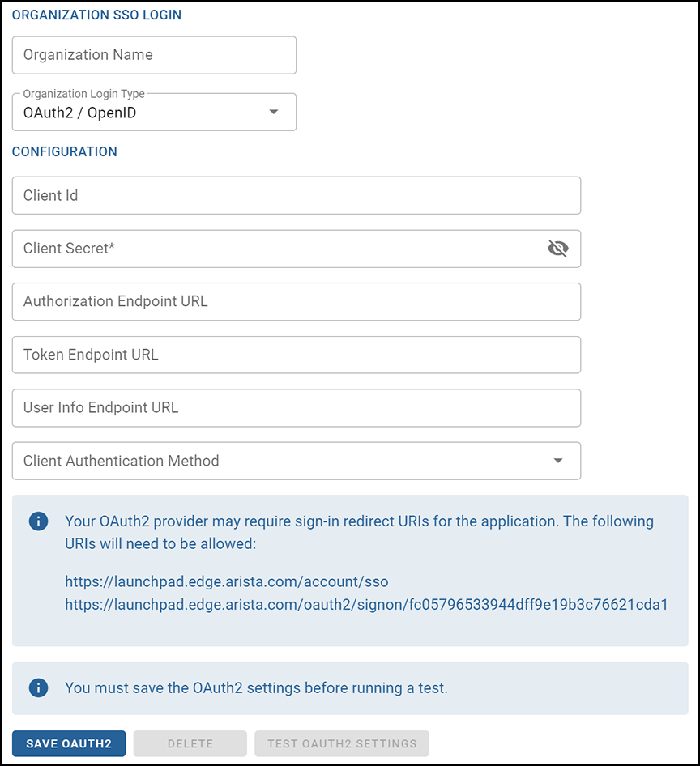This screenshot has height=766, width=700.
Task: Click info icon beside redirect URIs notice
Action: (x=39, y=521)
